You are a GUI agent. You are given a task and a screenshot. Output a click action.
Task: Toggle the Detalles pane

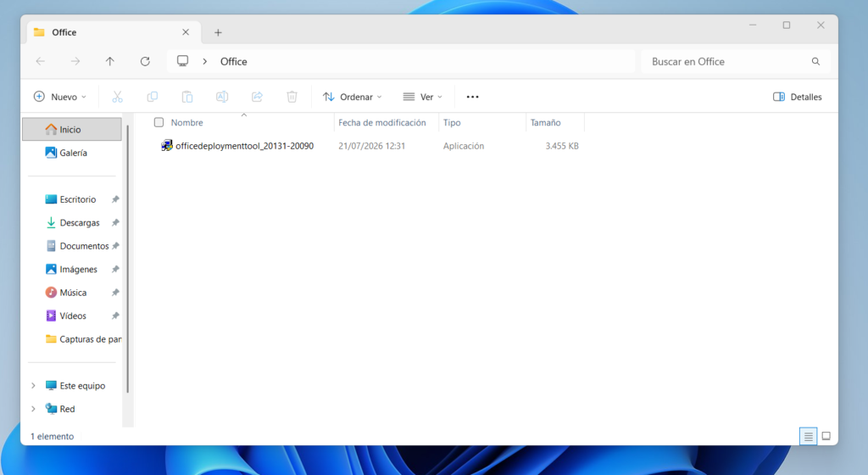click(797, 97)
